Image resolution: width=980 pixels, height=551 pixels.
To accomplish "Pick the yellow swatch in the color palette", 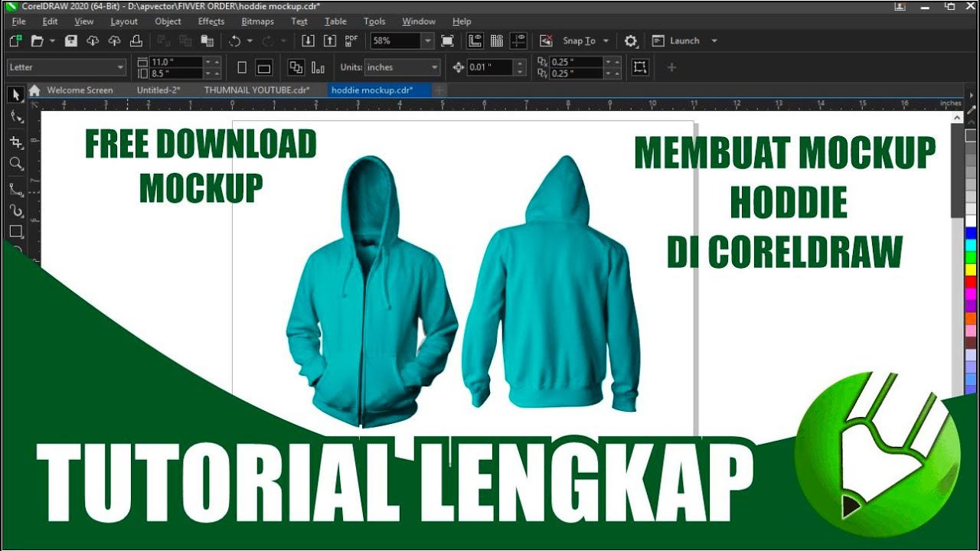I will (971, 269).
